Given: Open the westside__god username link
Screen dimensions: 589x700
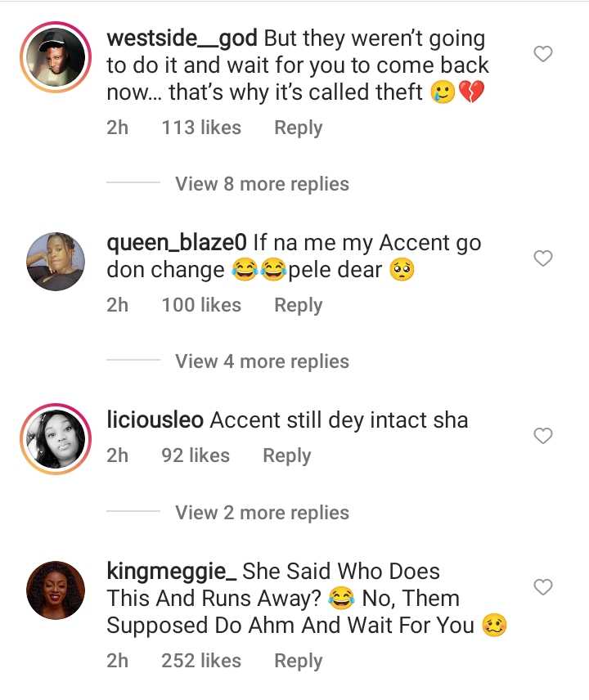Looking at the screenshot, I should click(182, 38).
